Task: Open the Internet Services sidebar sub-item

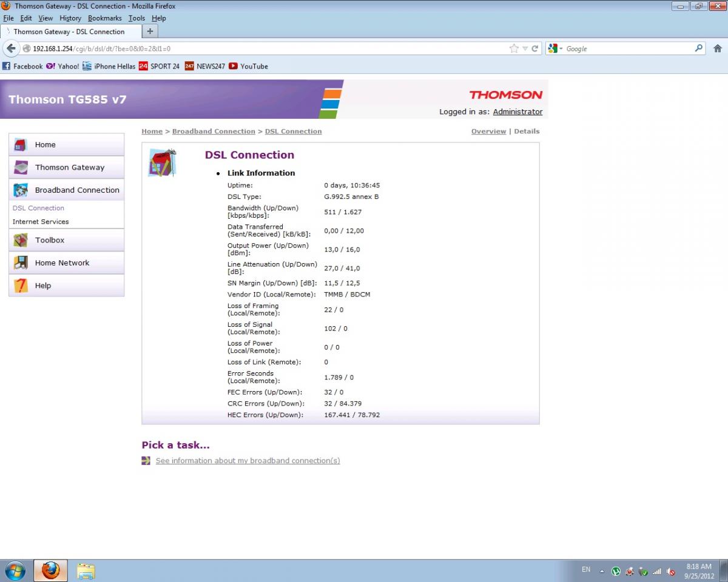Action: click(x=41, y=222)
